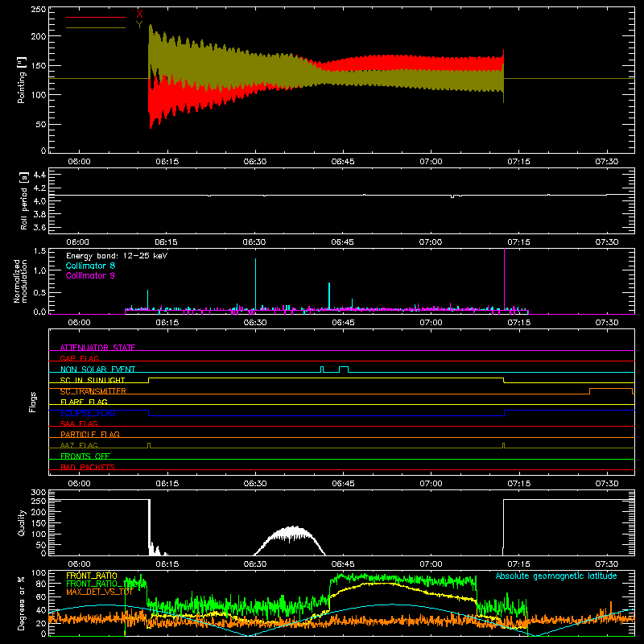This screenshot has height=644, width=644.
Task: Click the FRONTS_OFF flag label
Action: [x=85, y=456]
